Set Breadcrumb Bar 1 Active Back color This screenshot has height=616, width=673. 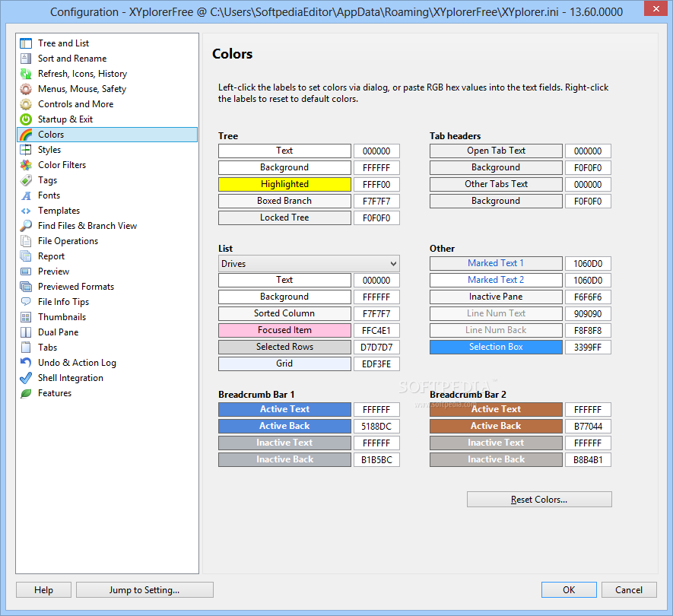point(284,426)
